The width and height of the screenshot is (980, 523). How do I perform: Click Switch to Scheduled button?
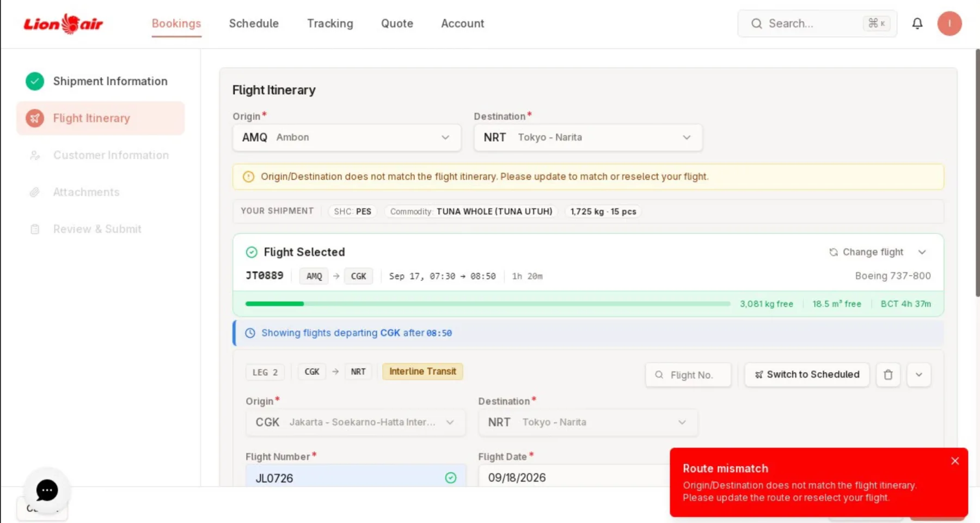(x=807, y=375)
